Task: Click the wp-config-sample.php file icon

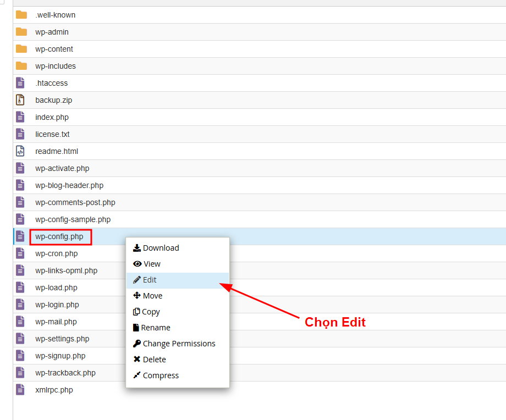Action: click(20, 219)
